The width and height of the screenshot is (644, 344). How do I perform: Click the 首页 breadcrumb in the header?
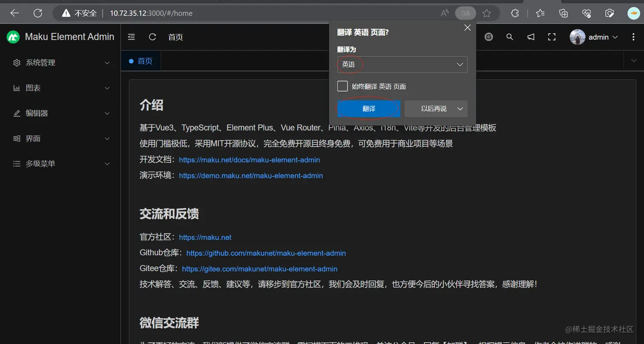point(175,37)
